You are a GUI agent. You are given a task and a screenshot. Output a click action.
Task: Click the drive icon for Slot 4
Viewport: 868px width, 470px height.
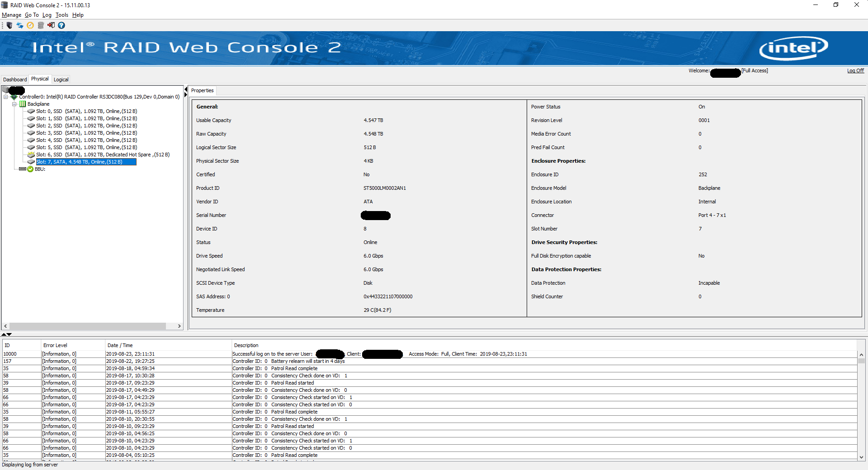(31, 140)
